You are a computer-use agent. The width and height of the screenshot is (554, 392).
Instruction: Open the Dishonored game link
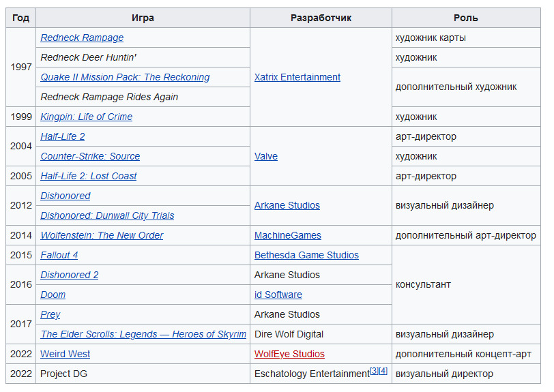point(65,196)
